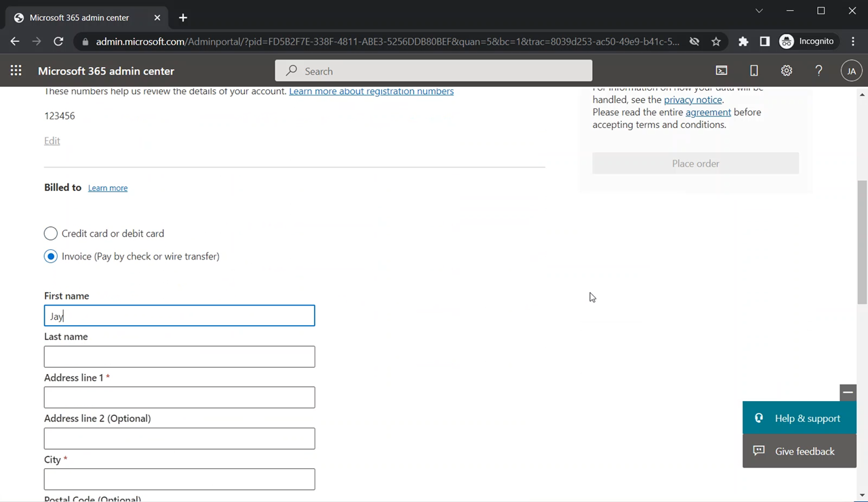Click the help question mark icon
The height and width of the screenshot is (502, 868).
pos(818,71)
